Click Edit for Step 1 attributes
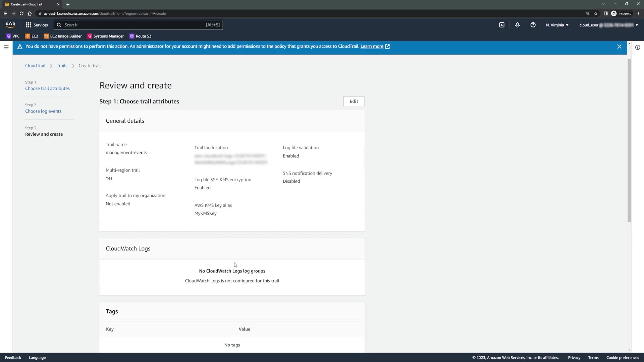Image resolution: width=644 pixels, height=362 pixels. point(354,101)
